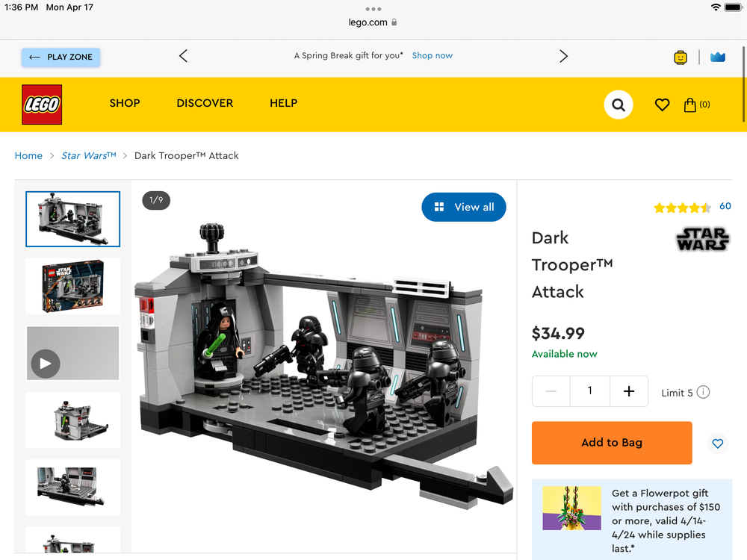
Task: Go to previous promo banner message
Action: [184, 56]
